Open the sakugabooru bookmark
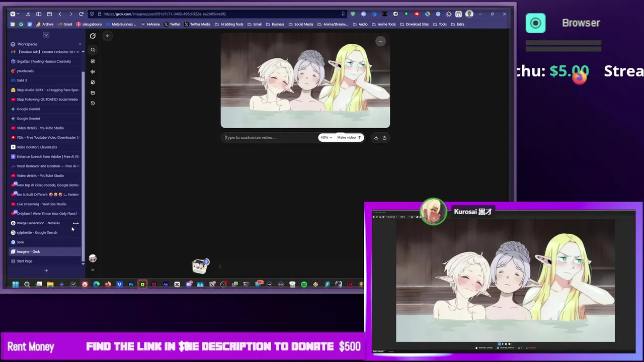Screen dimensions: 644x362 pyautogui.click(x=89, y=24)
